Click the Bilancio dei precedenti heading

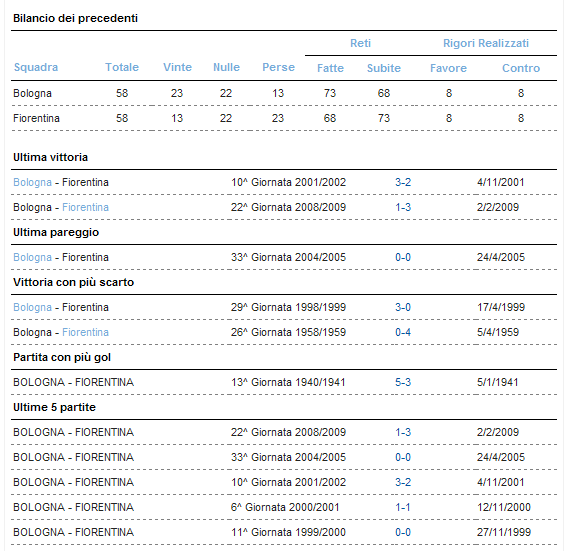75,18
